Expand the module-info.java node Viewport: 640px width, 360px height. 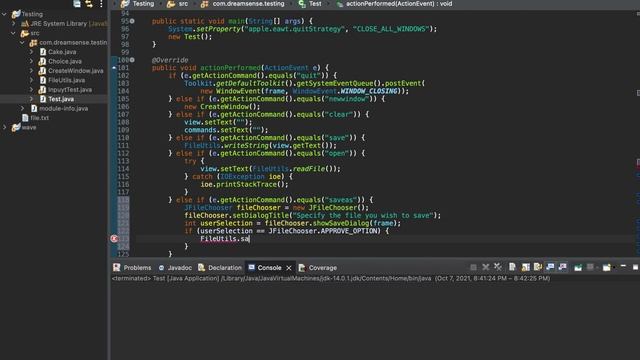22,108
